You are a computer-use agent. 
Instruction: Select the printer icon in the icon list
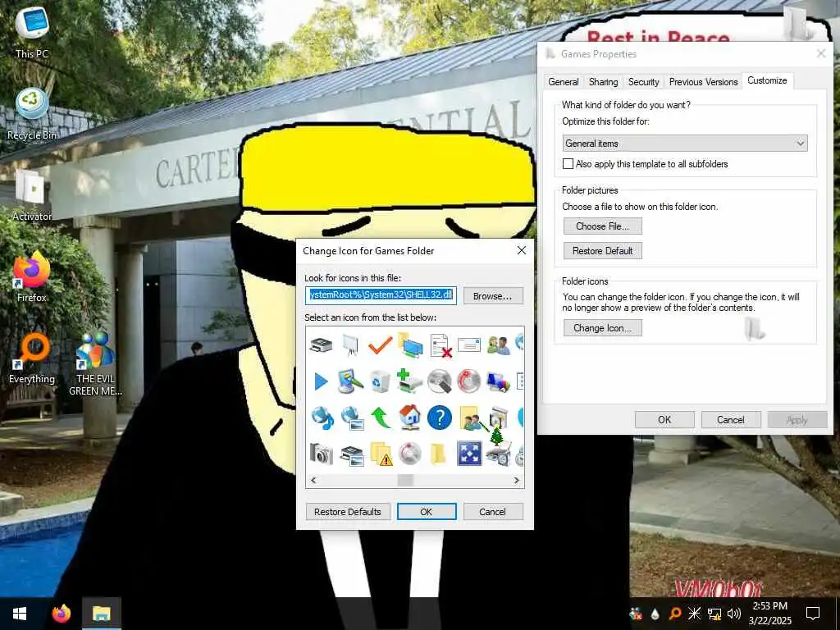(x=321, y=345)
